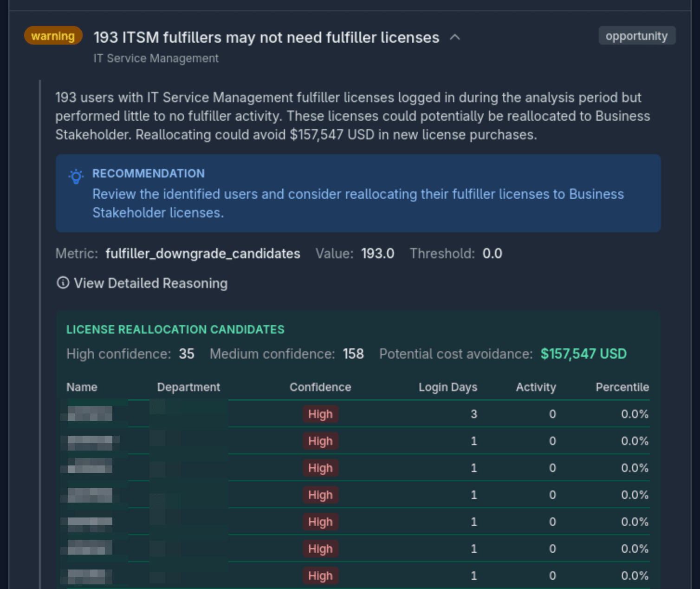Click the High badge in the fourth row
This screenshot has width=700, height=589.
(x=320, y=495)
